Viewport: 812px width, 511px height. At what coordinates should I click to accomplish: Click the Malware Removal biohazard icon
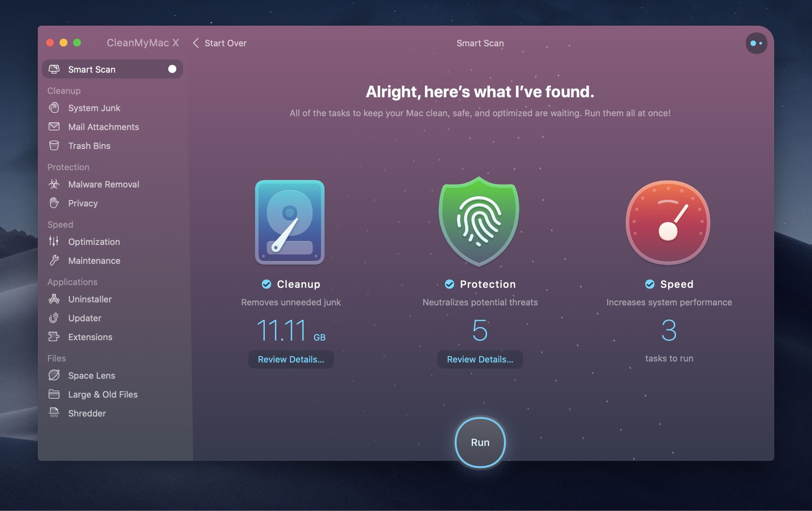coord(54,184)
